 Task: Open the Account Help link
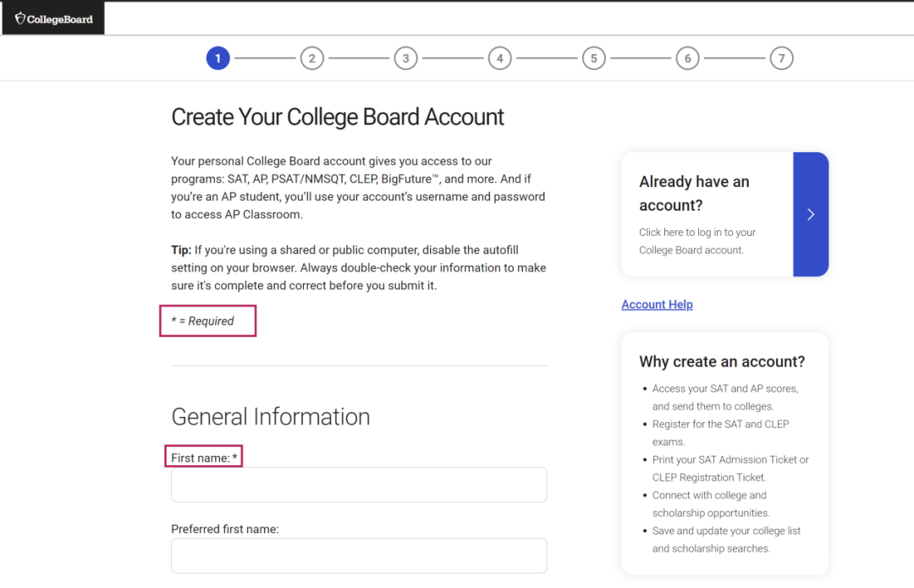pyautogui.click(x=657, y=305)
